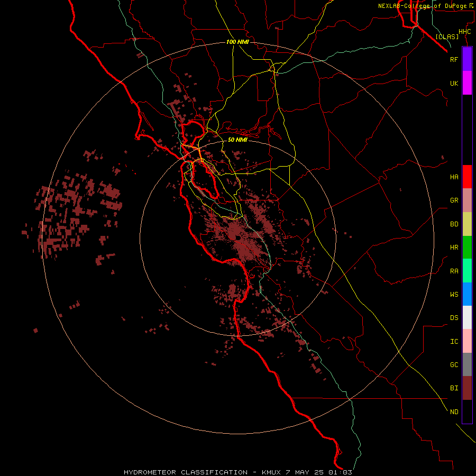Click the GR legend label

tap(454, 200)
